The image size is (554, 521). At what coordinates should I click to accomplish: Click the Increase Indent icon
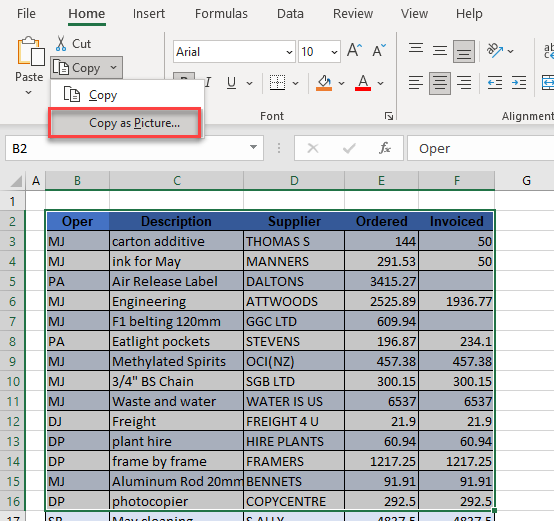pos(519,83)
